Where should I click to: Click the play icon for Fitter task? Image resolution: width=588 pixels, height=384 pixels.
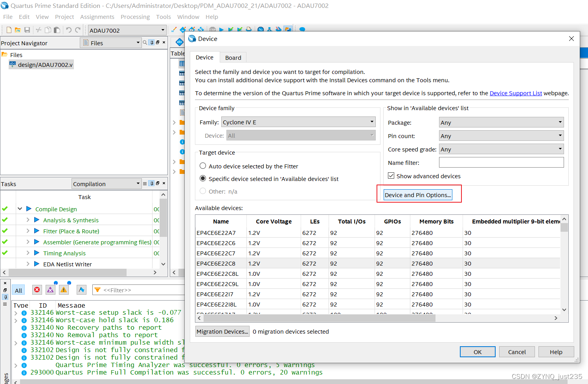[x=37, y=231]
